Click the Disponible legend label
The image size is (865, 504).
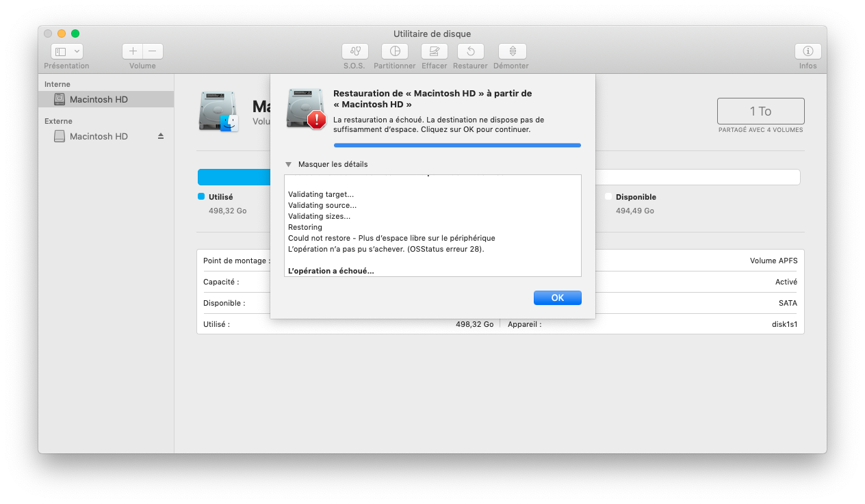(x=636, y=197)
